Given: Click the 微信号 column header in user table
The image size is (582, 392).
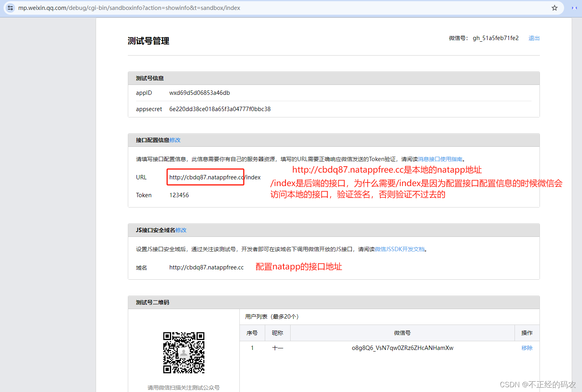Looking at the screenshot, I should click(x=403, y=333).
